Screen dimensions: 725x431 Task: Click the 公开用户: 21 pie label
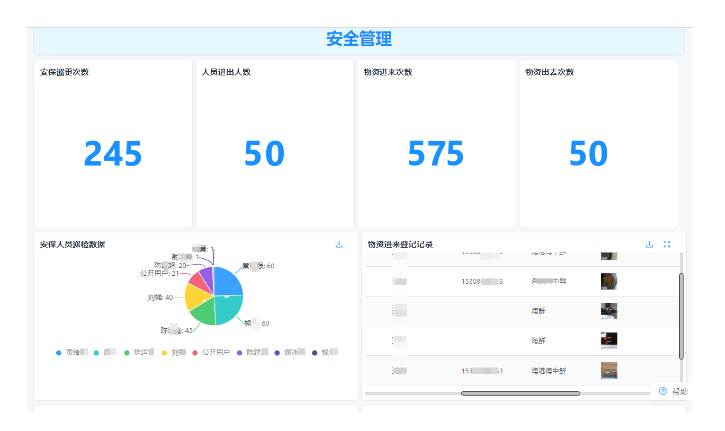pos(159,273)
